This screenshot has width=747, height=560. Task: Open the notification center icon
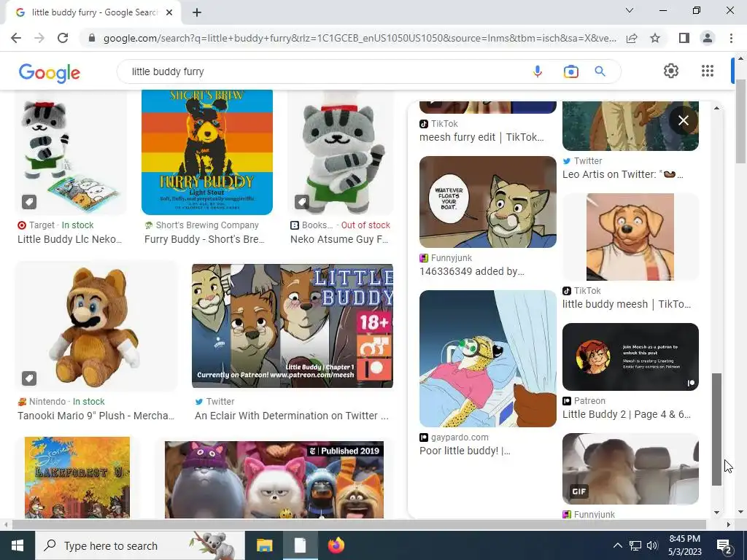724,545
